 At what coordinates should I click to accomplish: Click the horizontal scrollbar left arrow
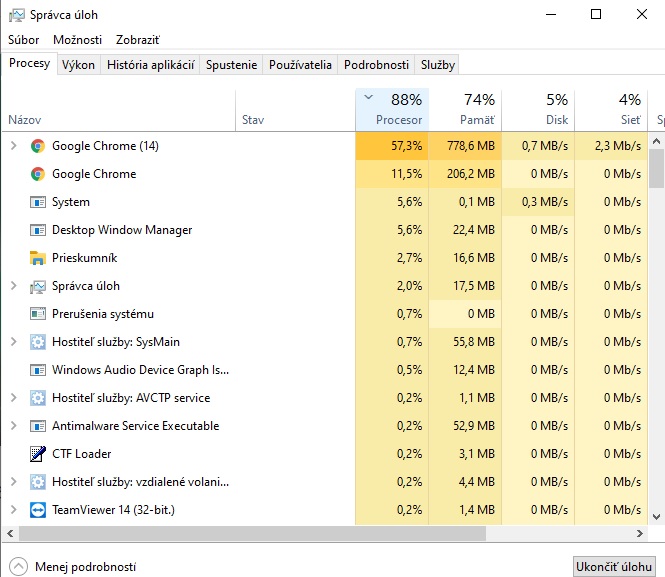pyautogui.click(x=10, y=533)
